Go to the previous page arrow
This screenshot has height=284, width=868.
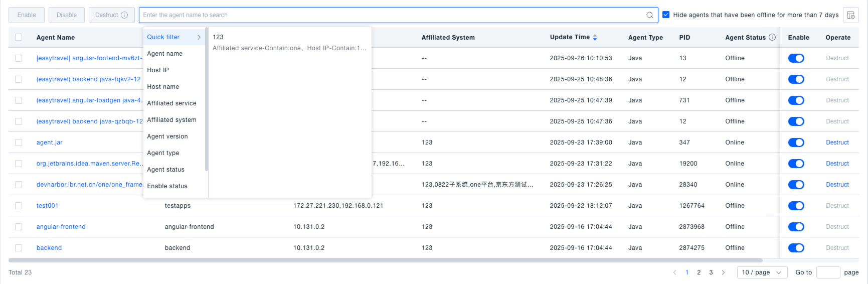674,272
